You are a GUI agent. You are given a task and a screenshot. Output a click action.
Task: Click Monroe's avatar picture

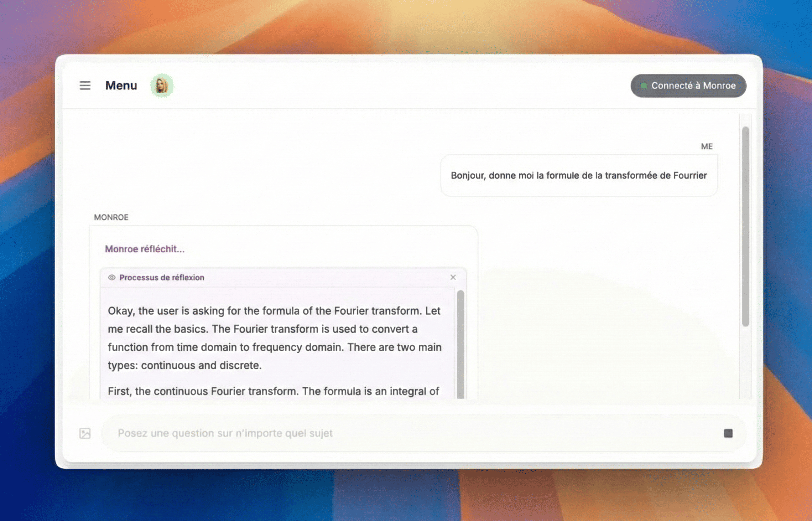click(x=162, y=85)
